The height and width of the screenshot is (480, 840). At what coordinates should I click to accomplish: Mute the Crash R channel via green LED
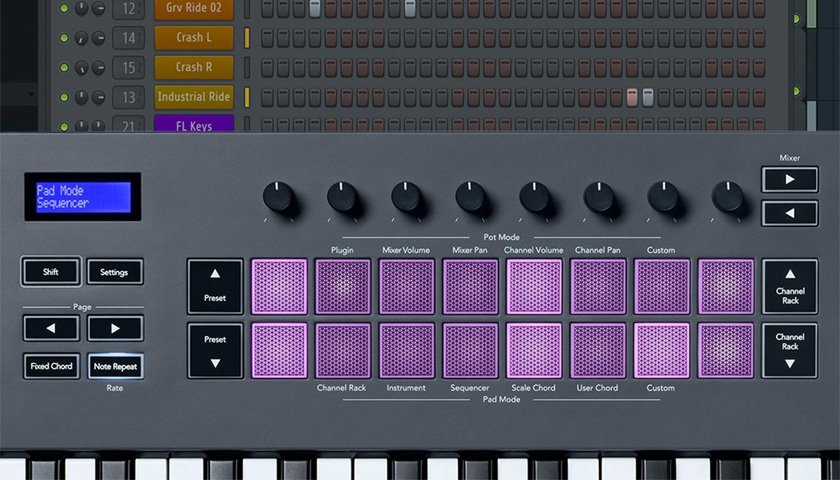[x=64, y=68]
